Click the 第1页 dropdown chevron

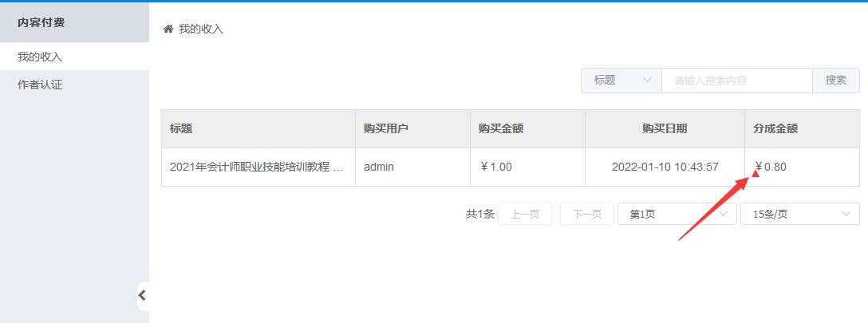724,214
